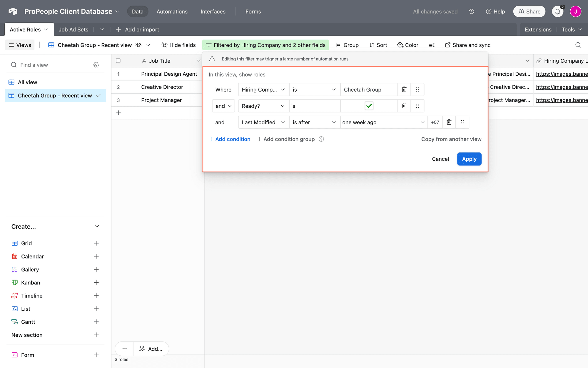588x368 pixels.
Task: Open notifications bell icon
Action: [557, 11]
